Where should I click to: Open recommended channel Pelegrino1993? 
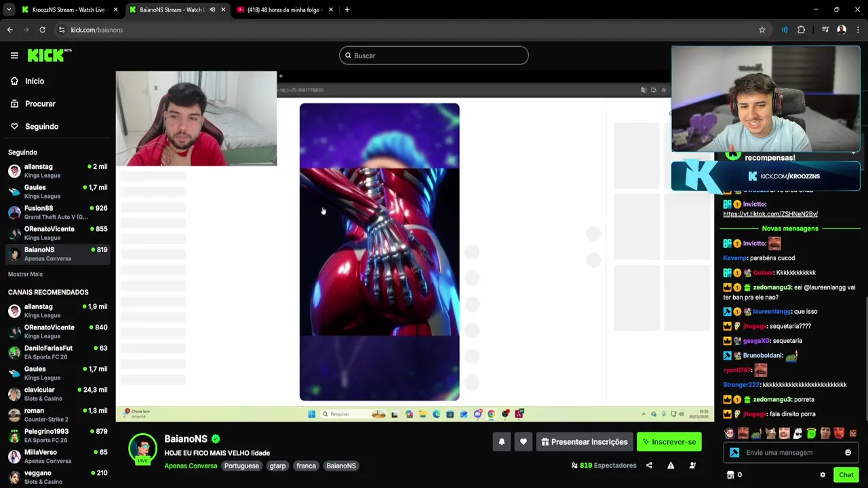coord(58,436)
